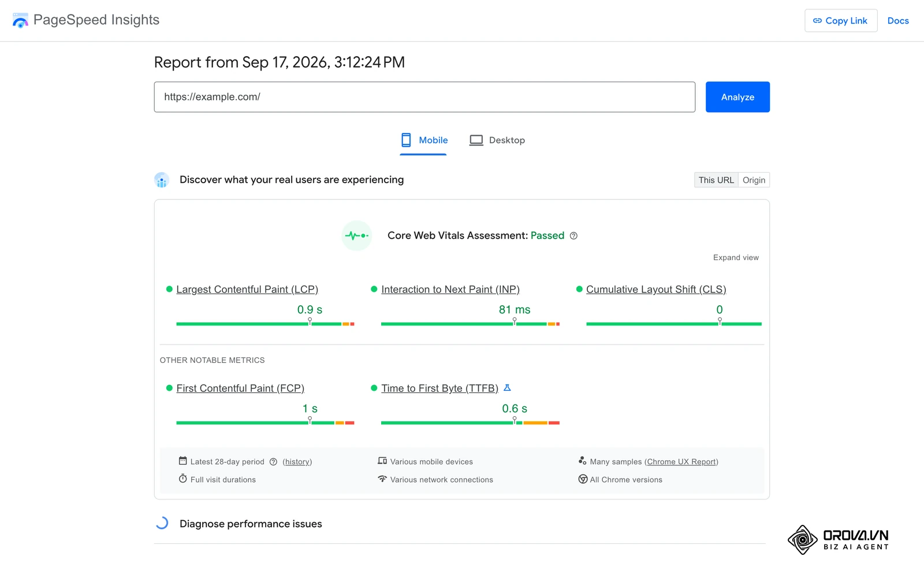924x578 pixels.
Task: Click the 0.9 s LCP value
Action: coord(310,310)
